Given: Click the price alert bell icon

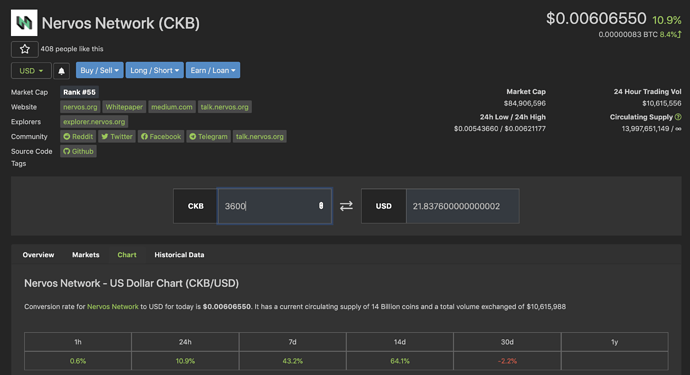Looking at the screenshot, I should pos(62,71).
